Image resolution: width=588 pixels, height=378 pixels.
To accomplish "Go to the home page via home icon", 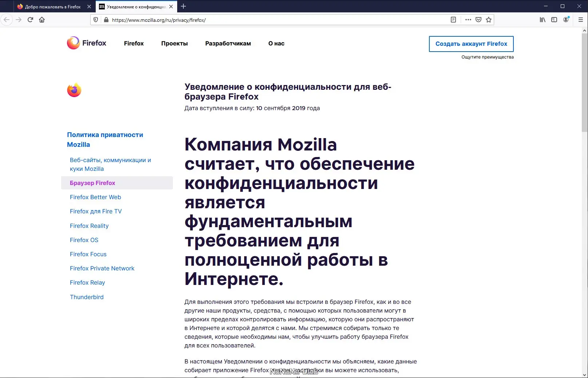I will (42, 20).
